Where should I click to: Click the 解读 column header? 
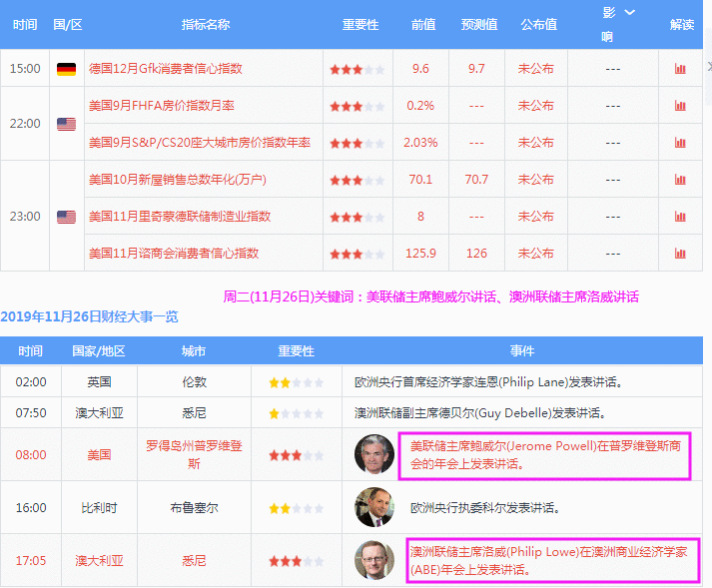point(682,25)
